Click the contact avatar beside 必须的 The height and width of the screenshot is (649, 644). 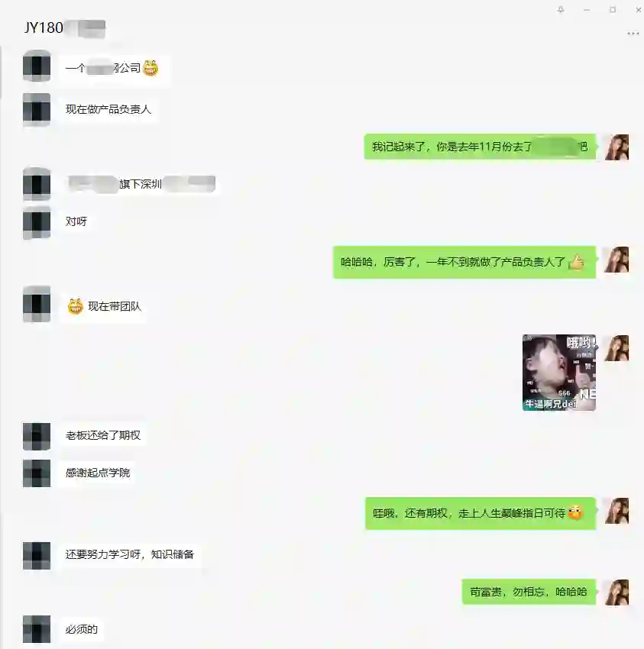pyautogui.click(x=37, y=629)
